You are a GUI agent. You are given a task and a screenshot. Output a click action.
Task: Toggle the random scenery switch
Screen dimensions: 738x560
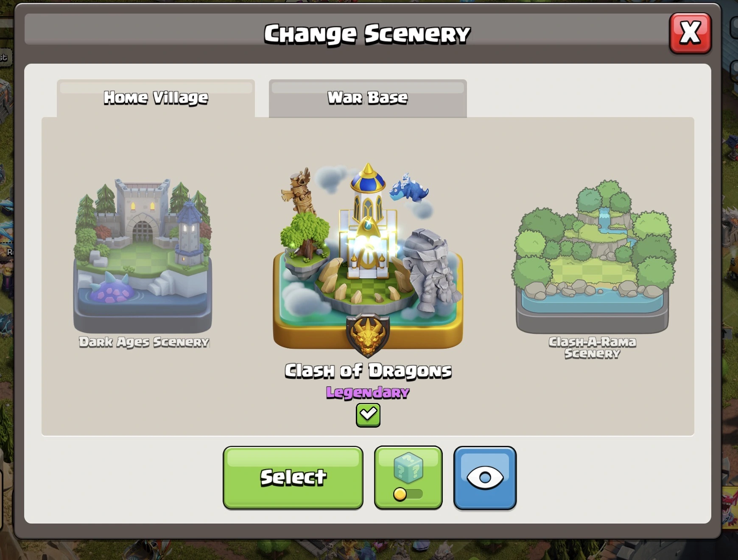[408, 494]
